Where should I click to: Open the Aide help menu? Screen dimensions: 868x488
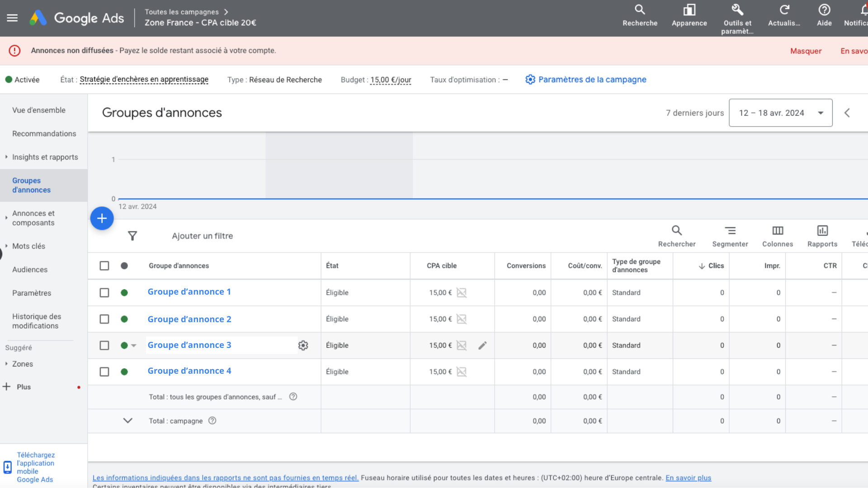(824, 16)
